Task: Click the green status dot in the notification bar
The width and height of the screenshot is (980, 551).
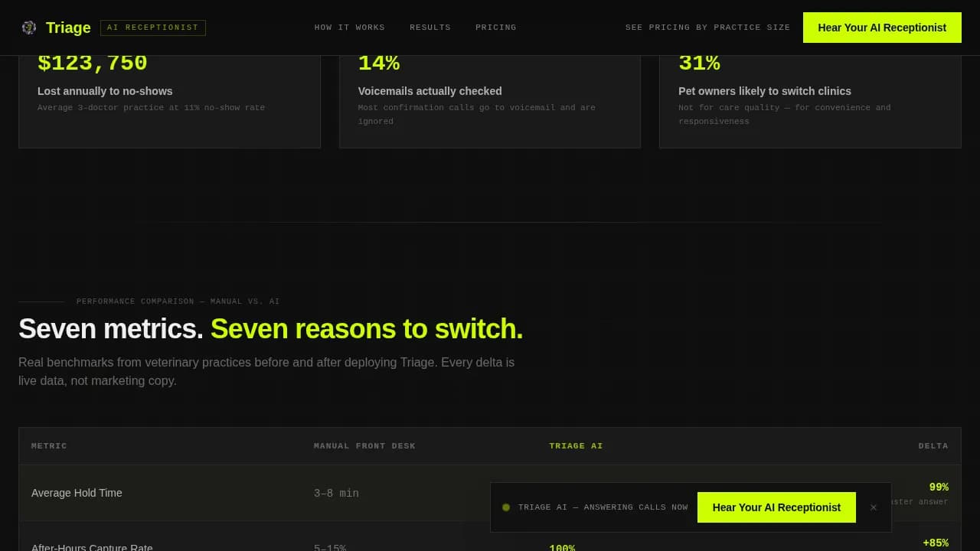Action: point(506,507)
